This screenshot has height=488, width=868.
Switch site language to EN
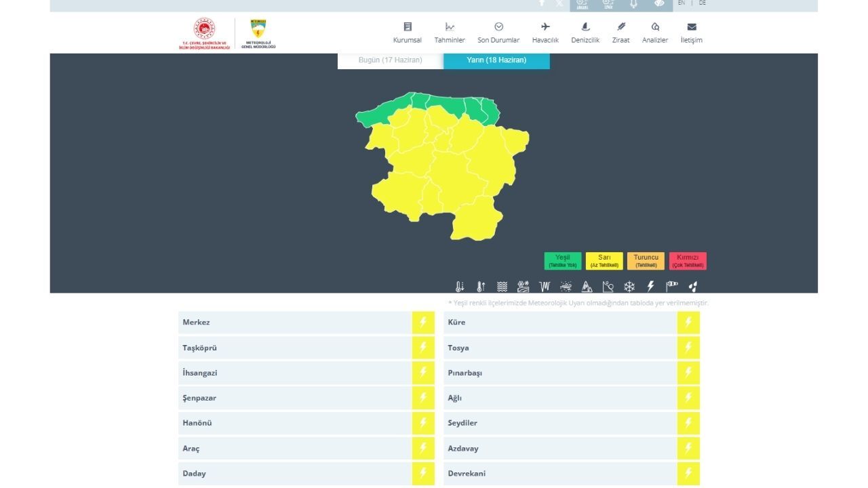coord(681,3)
